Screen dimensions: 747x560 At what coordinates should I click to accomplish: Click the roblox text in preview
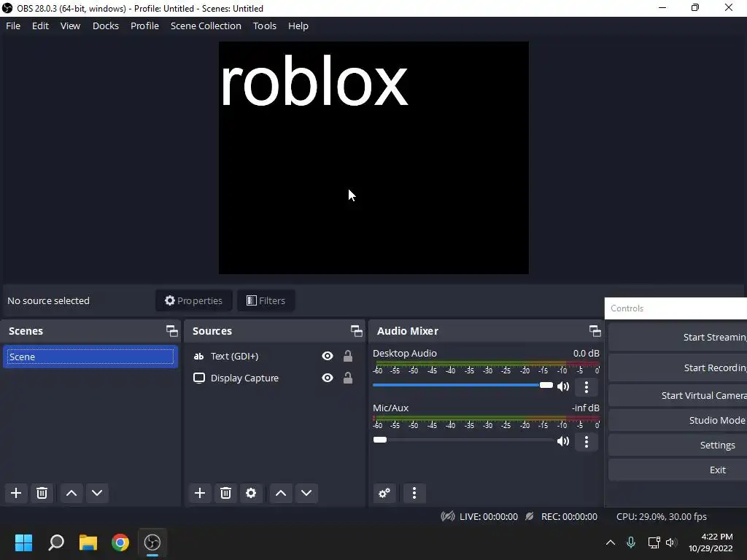[x=314, y=81]
